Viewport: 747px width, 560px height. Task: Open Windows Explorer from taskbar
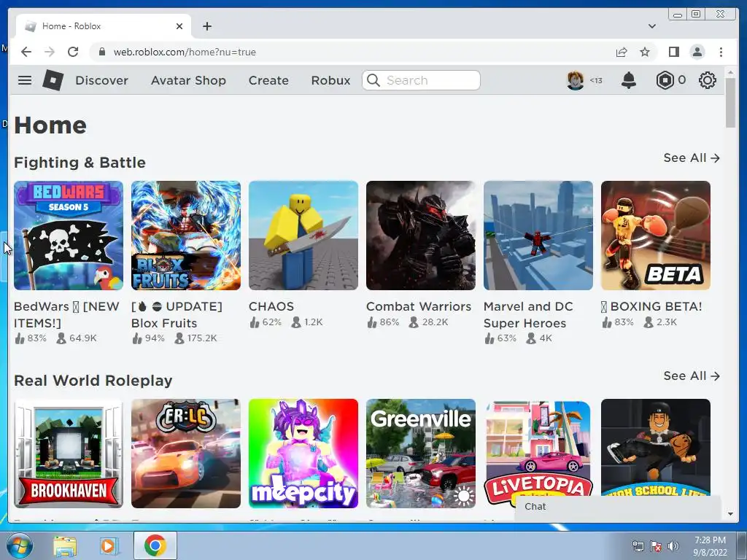coord(65,546)
